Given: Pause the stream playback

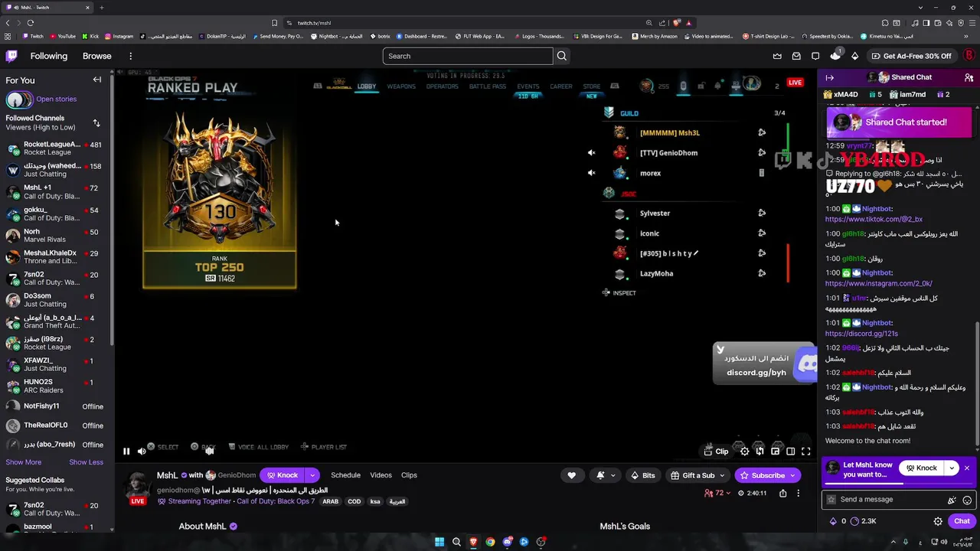Looking at the screenshot, I should (x=126, y=452).
